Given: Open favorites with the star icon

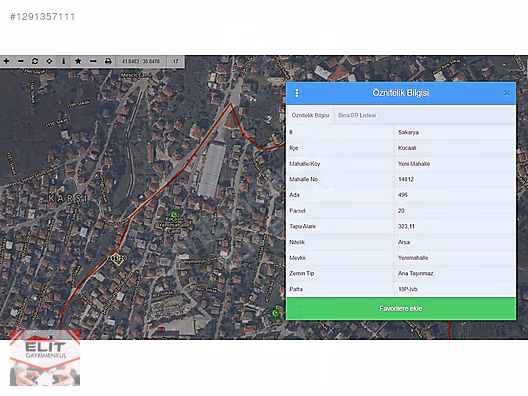Looking at the screenshot, I should click(x=78, y=61).
